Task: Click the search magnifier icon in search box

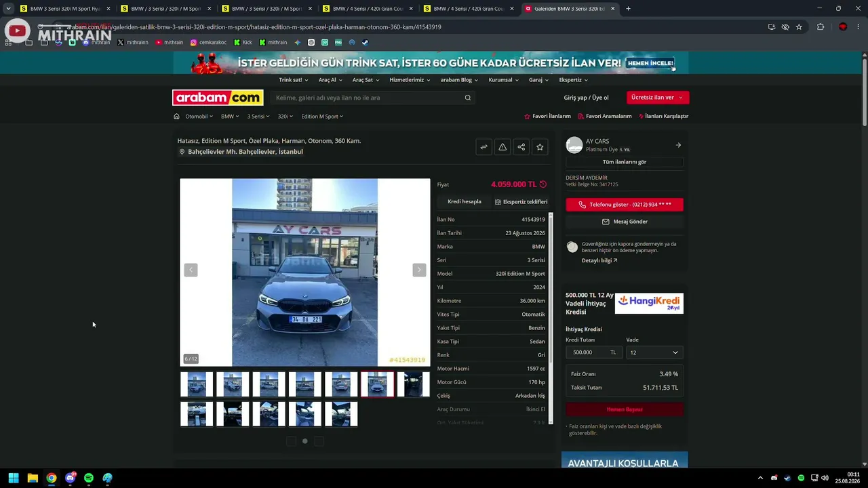Action: pos(468,98)
